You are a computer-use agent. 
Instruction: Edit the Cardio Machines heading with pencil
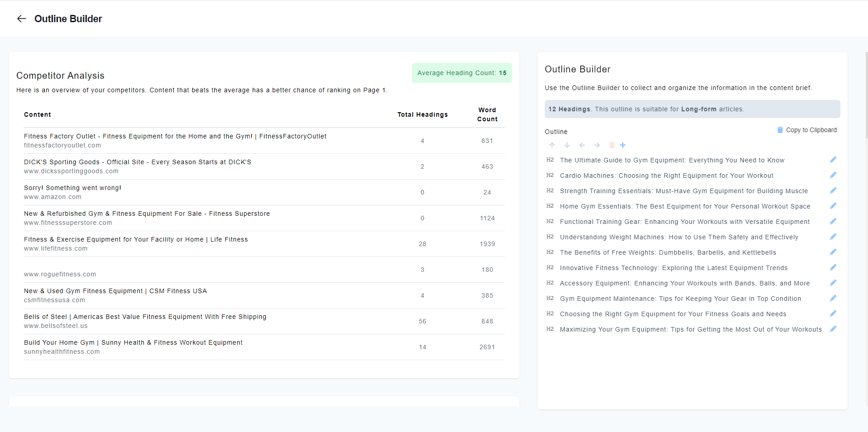[833, 175]
